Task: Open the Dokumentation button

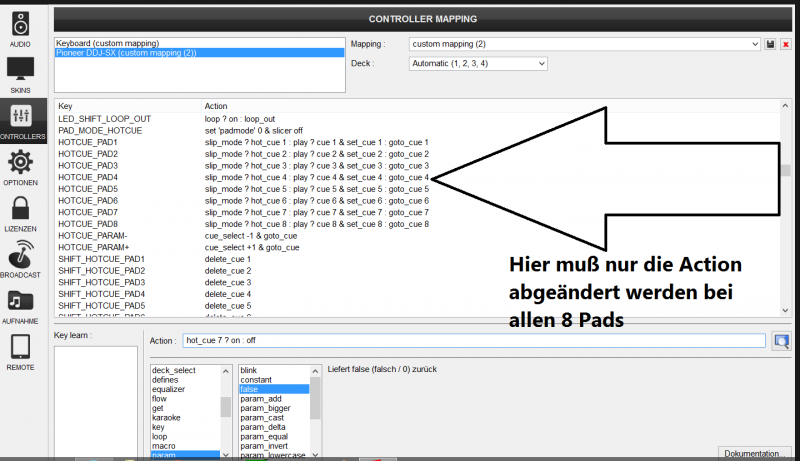Action: pyautogui.click(x=754, y=453)
